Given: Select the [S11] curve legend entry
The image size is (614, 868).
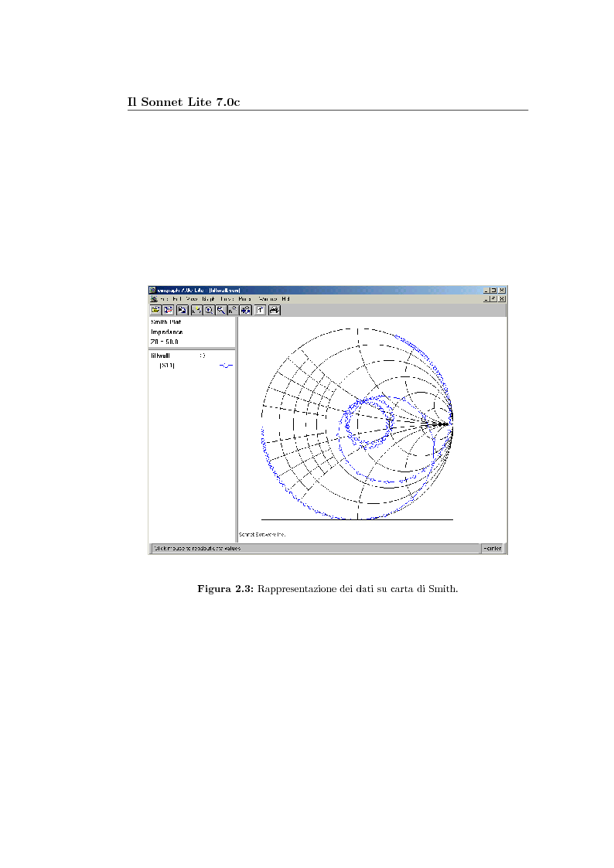Looking at the screenshot, I should pyautogui.click(x=167, y=366).
